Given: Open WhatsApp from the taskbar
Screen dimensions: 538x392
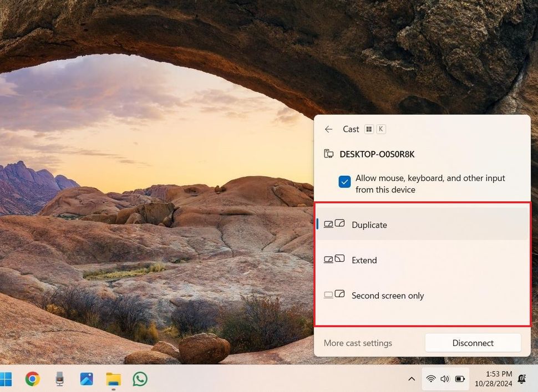Looking at the screenshot, I should click(x=139, y=379).
